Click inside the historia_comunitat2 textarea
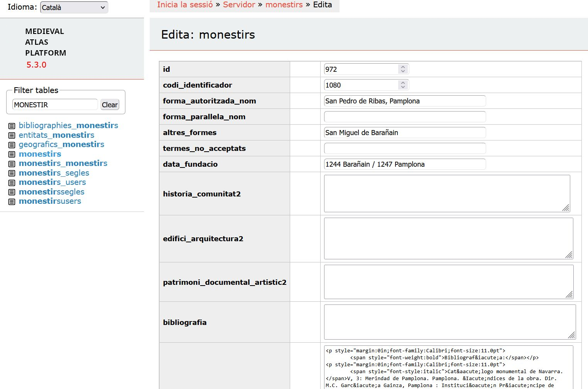Screen dimensions: 588x389 447,193
